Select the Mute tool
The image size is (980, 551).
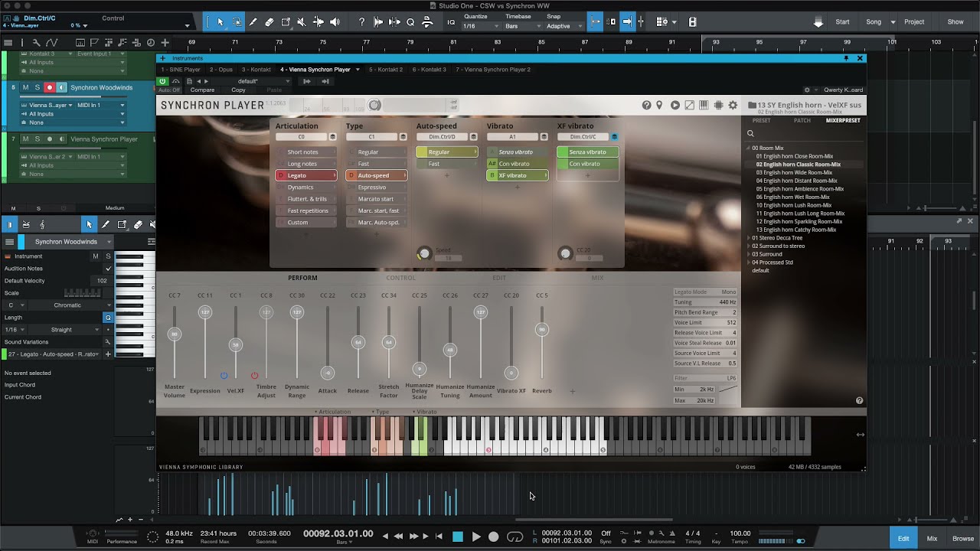coord(302,22)
